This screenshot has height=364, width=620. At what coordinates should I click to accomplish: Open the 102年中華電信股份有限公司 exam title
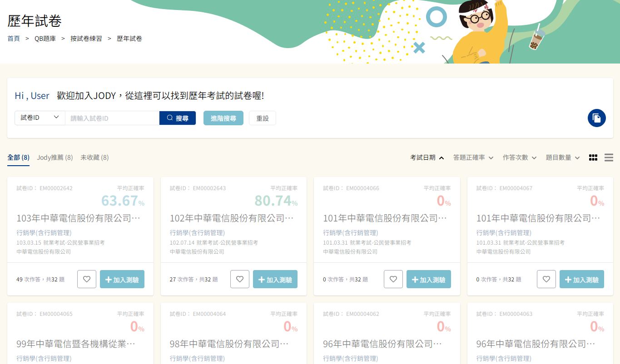[x=232, y=218]
